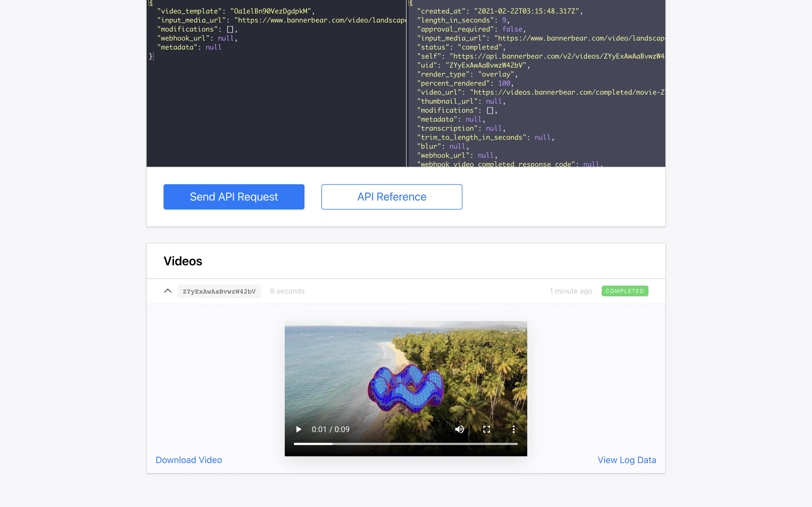
Task: Click the 9 seconds duration label
Action: click(x=287, y=291)
